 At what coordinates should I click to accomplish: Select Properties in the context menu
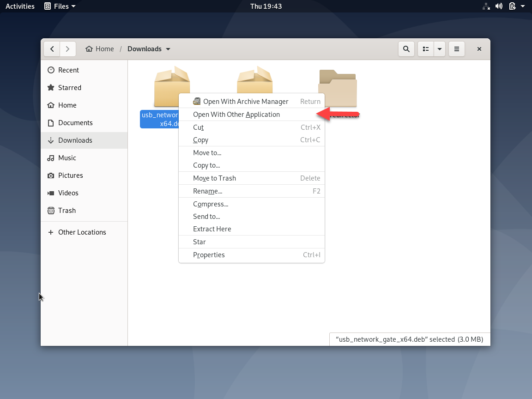point(209,255)
